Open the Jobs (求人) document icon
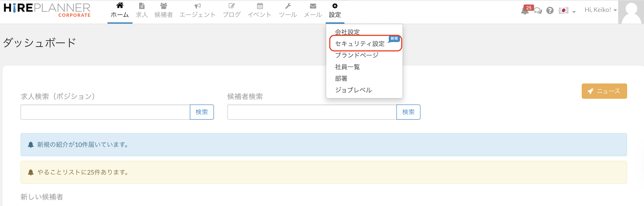 pyautogui.click(x=142, y=6)
